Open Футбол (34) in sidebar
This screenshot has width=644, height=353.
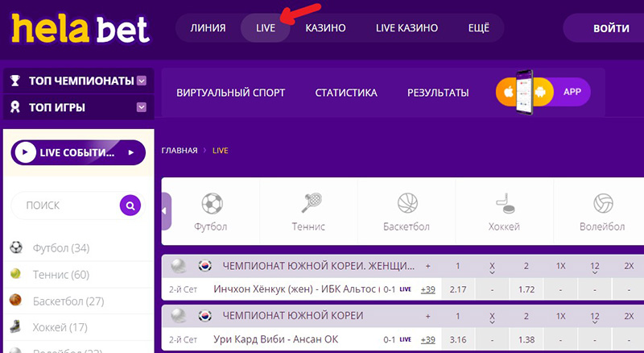point(61,248)
